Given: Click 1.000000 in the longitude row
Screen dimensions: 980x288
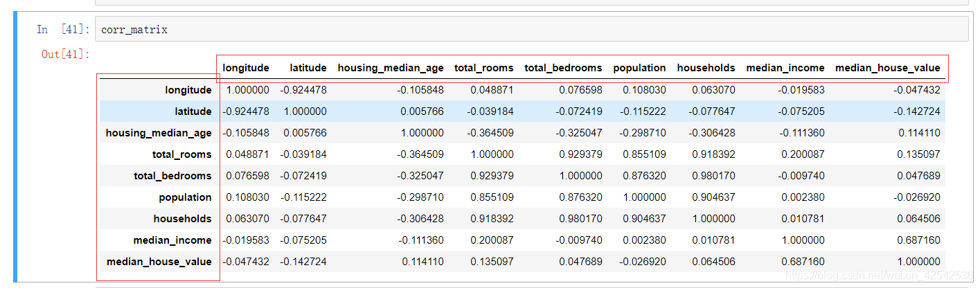Looking at the screenshot, I should (248, 90).
